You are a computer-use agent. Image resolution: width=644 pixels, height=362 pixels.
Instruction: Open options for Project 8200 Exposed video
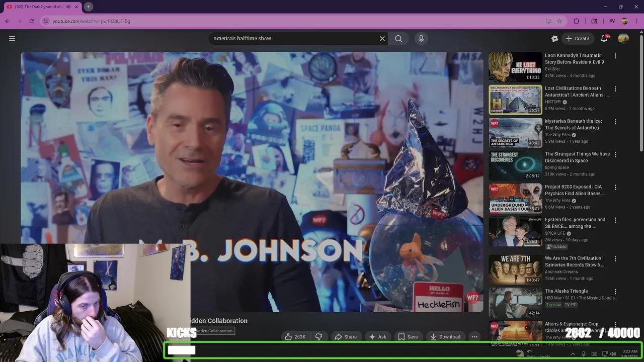pos(615,188)
